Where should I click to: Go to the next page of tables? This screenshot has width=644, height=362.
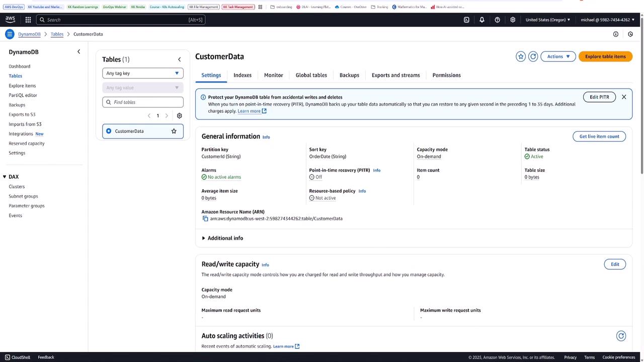pos(167,116)
